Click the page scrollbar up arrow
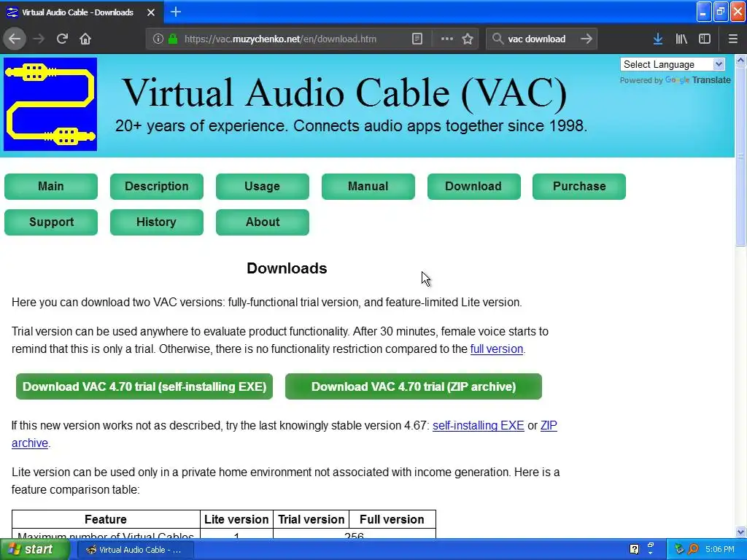This screenshot has width=747, height=560. [740, 60]
